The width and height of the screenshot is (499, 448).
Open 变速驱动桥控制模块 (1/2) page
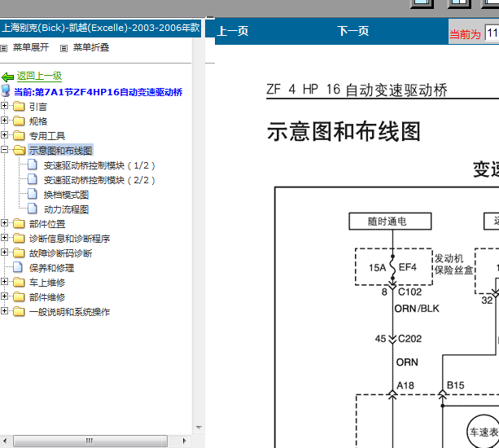[x=99, y=165]
